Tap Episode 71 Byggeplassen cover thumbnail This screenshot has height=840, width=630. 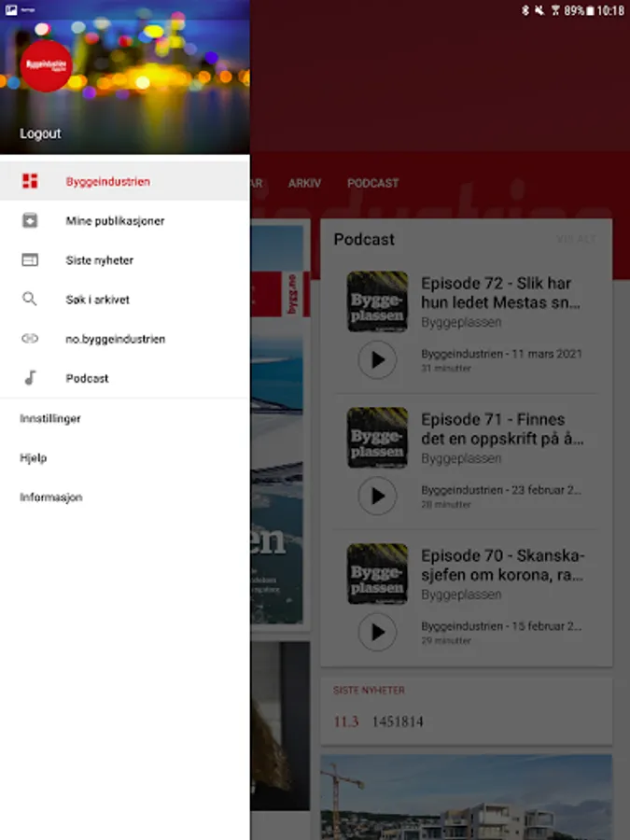(377, 437)
